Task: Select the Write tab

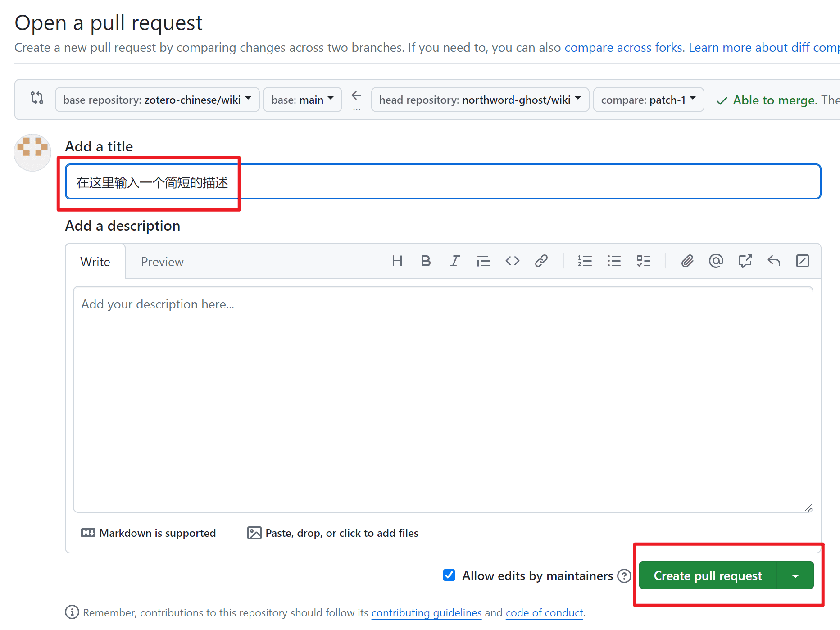Action: tap(95, 262)
